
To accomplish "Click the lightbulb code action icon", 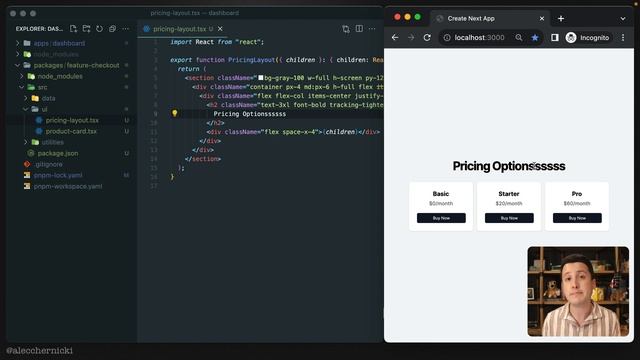I will [x=175, y=113].
